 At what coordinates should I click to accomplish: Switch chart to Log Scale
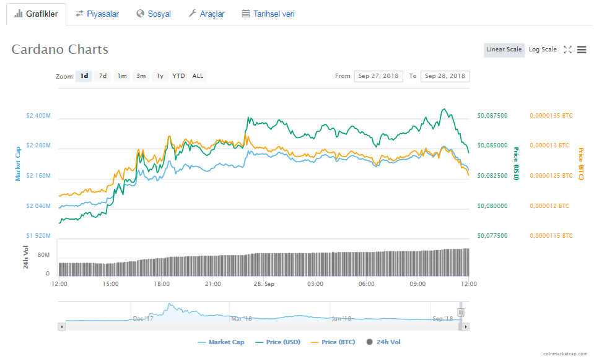[543, 50]
